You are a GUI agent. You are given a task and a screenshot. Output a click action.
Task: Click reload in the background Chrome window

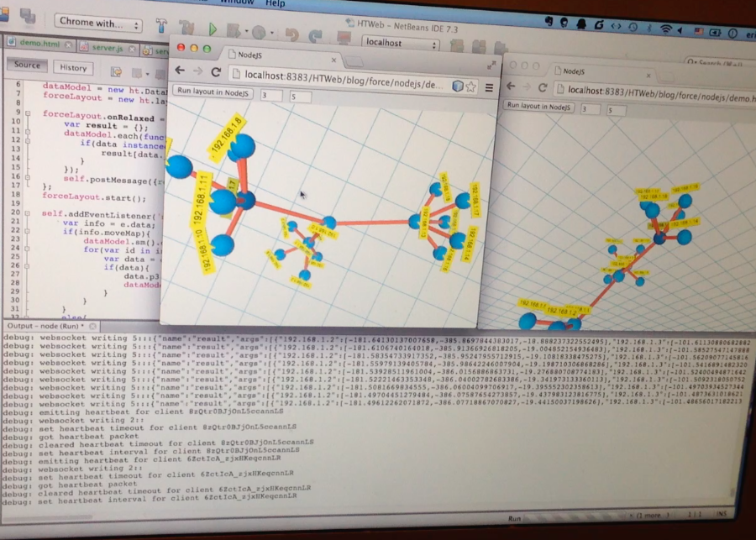(543, 87)
